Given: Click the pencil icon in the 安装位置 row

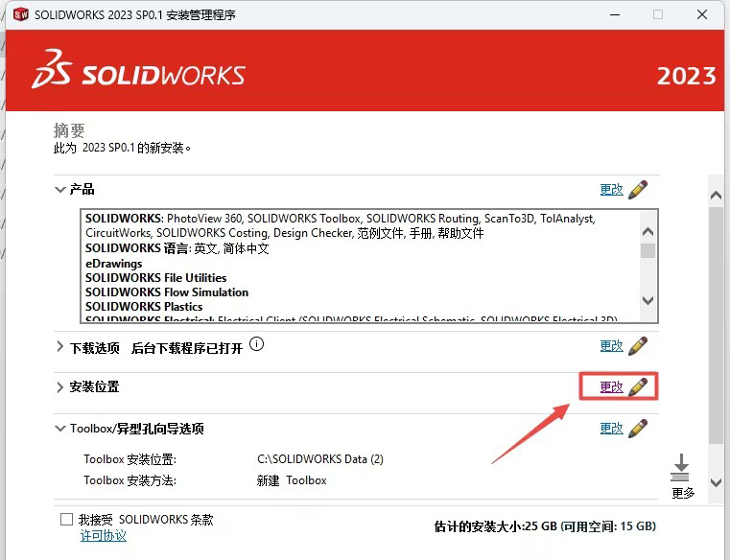Looking at the screenshot, I should (x=638, y=386).
